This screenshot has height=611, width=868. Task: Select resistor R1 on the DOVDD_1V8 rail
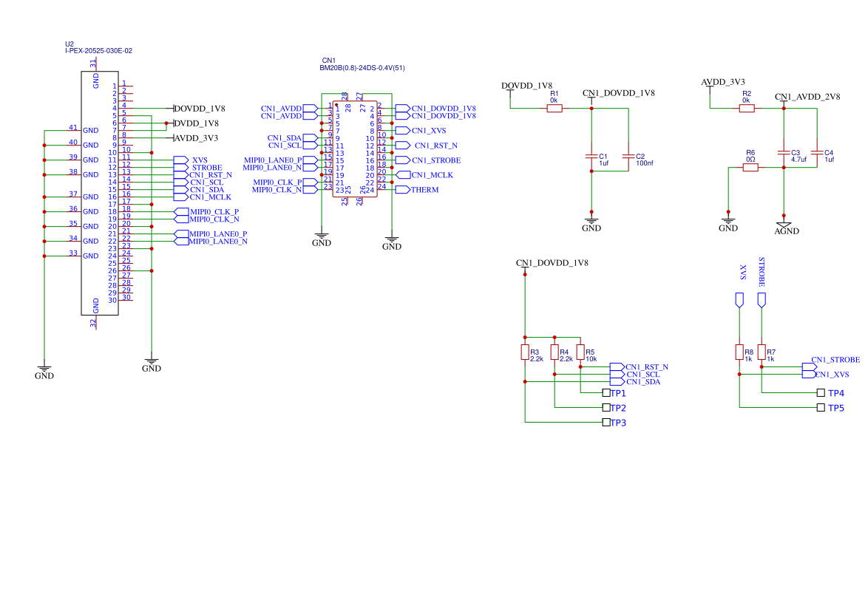[554, 109]
